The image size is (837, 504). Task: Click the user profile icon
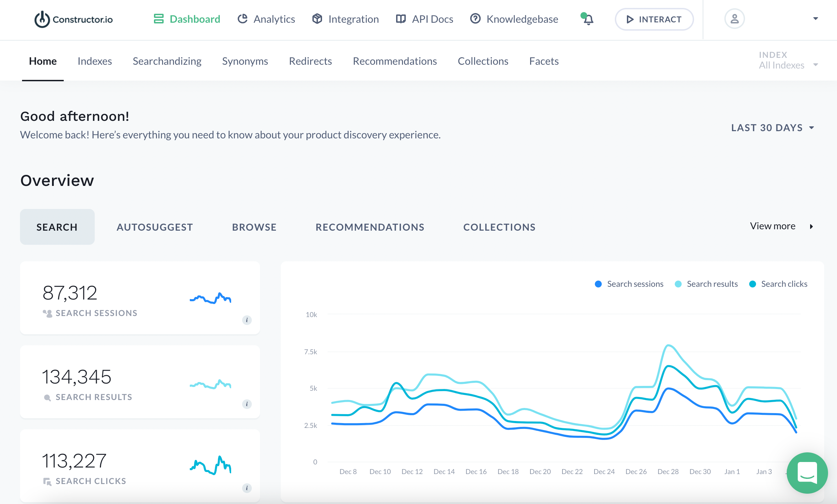(735, 19)
